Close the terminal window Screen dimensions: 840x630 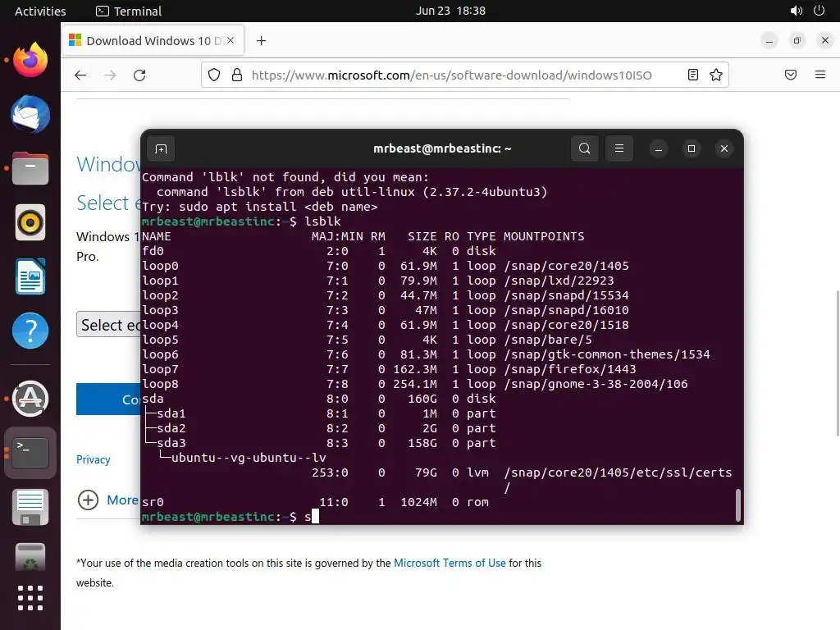pos(724,149)
